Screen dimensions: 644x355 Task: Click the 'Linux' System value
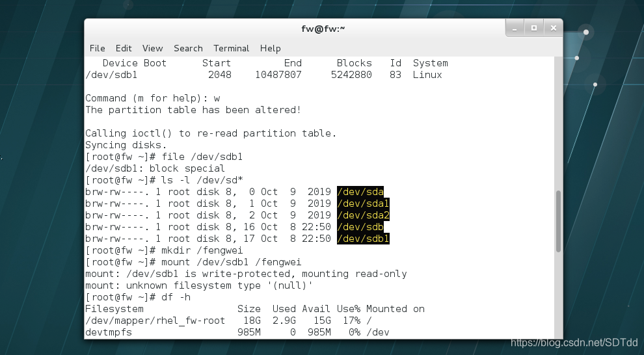coord(427,75)
